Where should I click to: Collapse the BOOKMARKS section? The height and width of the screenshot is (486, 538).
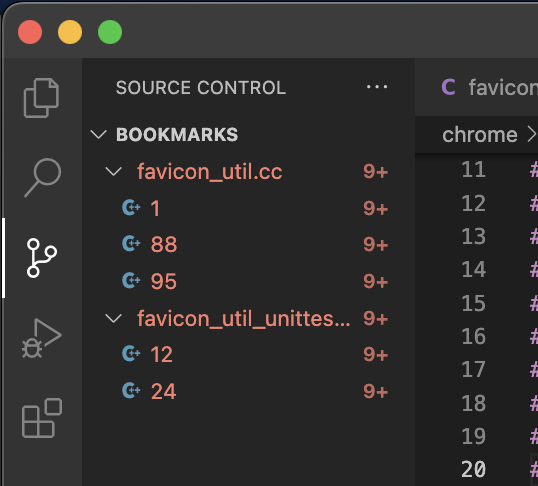click(98, 134)
